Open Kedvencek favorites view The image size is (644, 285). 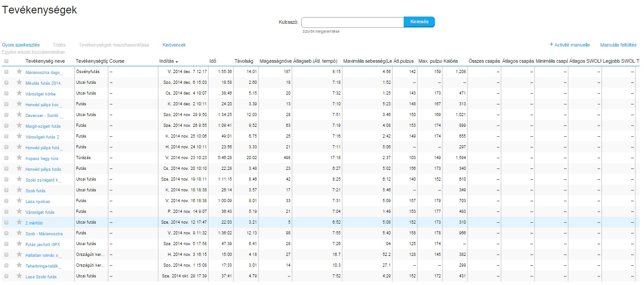(x=174, y=45)
